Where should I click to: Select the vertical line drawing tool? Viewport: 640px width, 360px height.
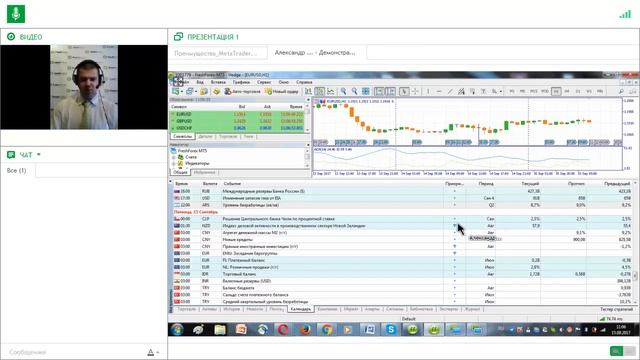click(x=428, y=91)
